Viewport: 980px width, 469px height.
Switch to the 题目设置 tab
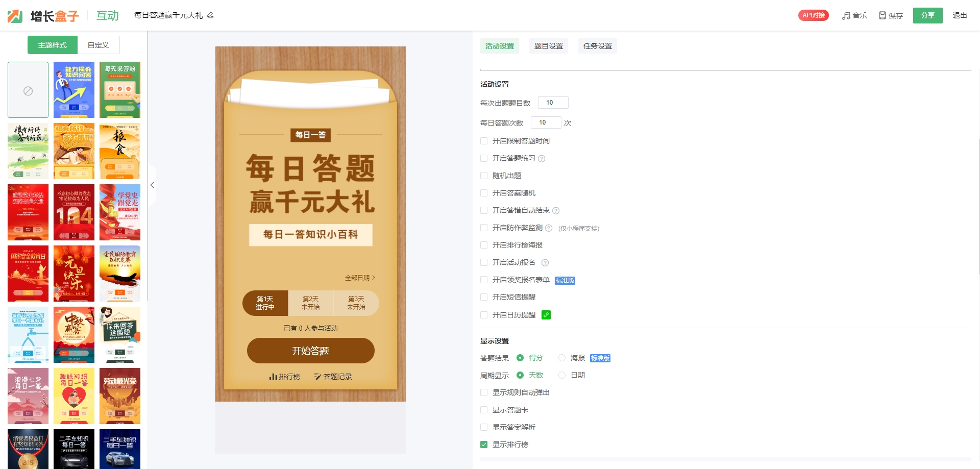pyautogui.click(x=548, y=46)
